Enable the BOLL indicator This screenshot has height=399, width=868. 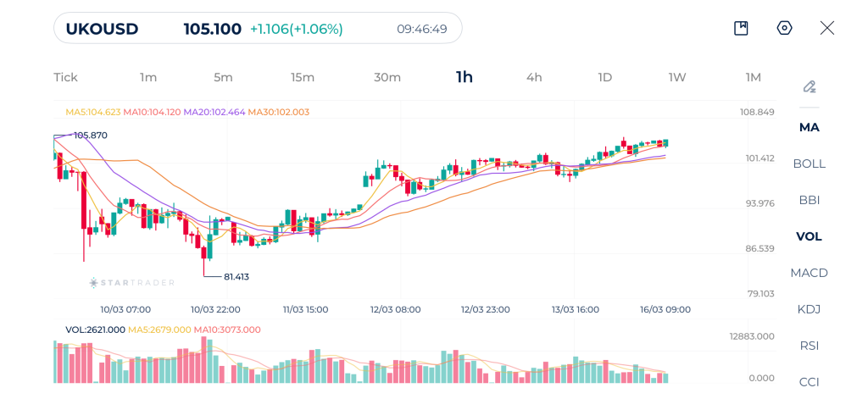click(809, 163)
